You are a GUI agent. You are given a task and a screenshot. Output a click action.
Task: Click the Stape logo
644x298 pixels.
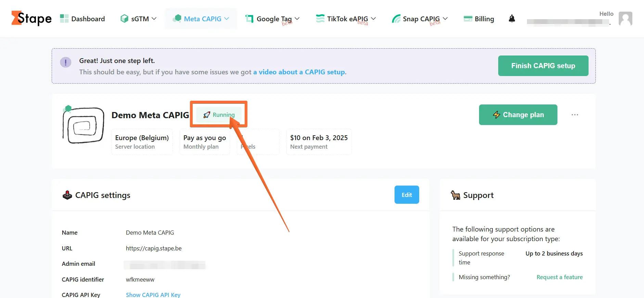[x=31, y=18]
